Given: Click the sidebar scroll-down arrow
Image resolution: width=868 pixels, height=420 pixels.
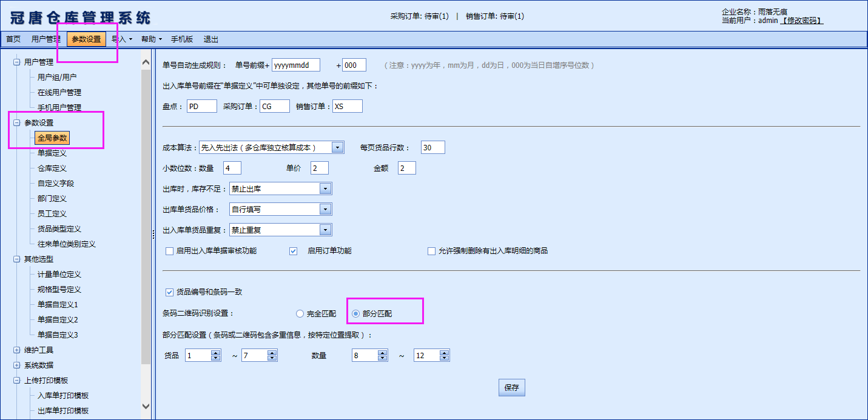Looking at the screenshot, I should (x=146, y=406).
